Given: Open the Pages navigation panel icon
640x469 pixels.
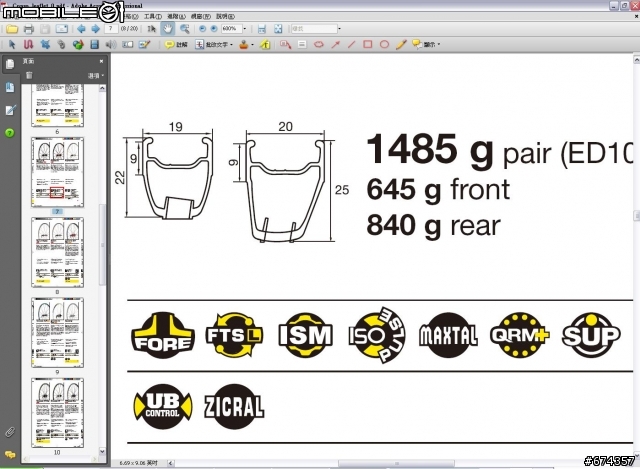Looking at the screenshot, I should 10,64.
